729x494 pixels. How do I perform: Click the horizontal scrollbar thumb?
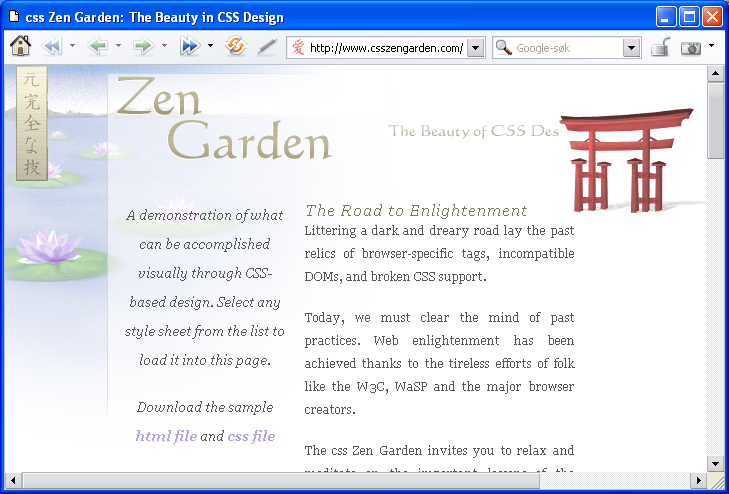coord(281,480)
